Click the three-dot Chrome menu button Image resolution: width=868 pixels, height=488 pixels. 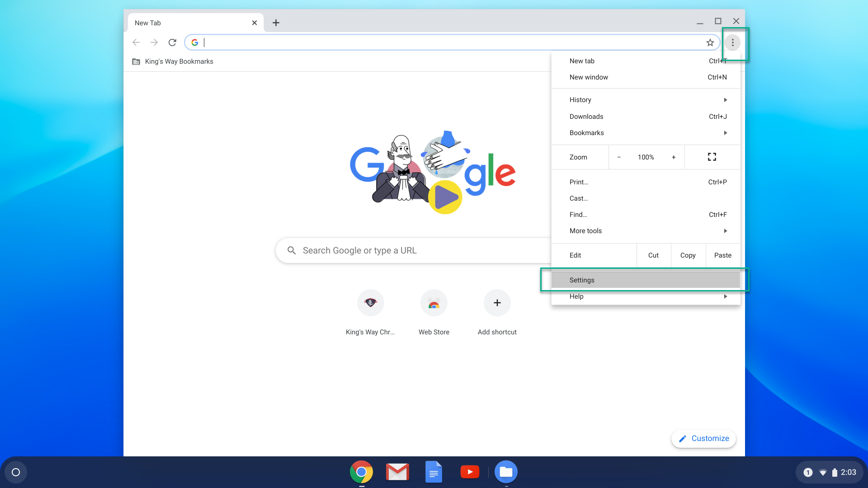tap(732, 42)
